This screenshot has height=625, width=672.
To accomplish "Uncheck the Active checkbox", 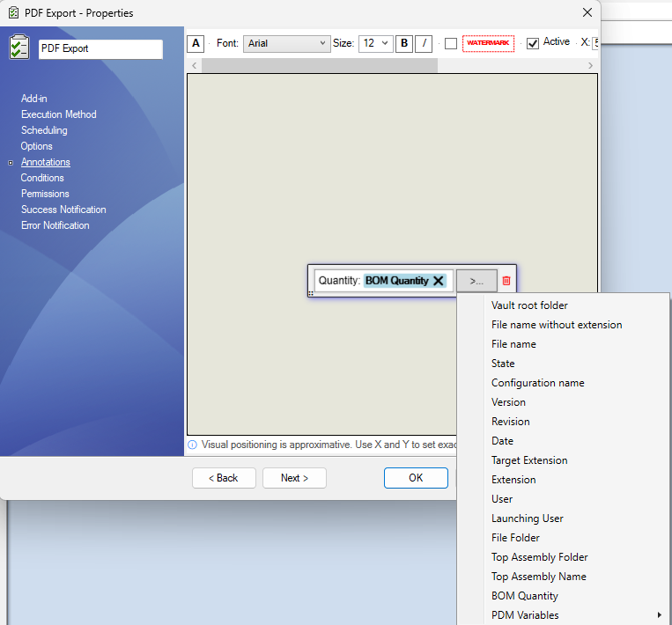I will tap(533, 43).
